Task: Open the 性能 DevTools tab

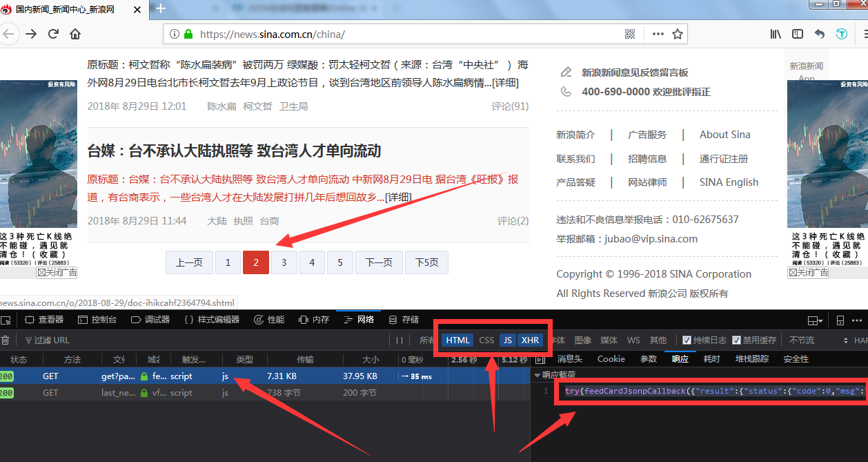Action: (x=269, y=320)
